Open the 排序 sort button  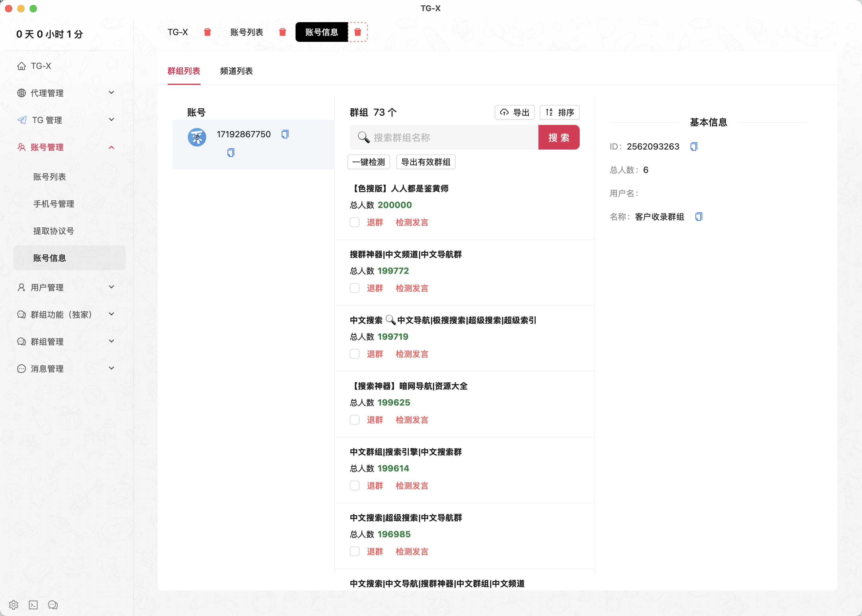[560, 112]
